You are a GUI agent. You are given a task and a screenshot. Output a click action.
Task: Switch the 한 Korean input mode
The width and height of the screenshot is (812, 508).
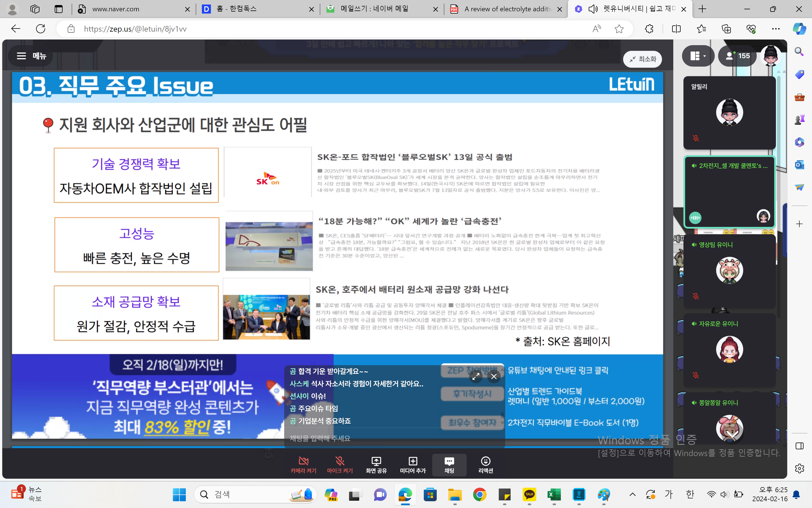pos(690,494)
